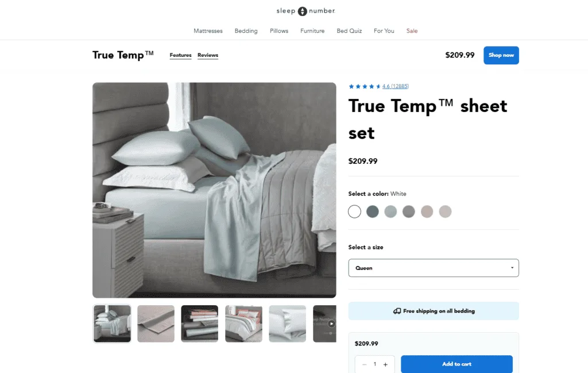
Task: Click the minus icon to decrease quantity
Action: click(x=364, y=364)
